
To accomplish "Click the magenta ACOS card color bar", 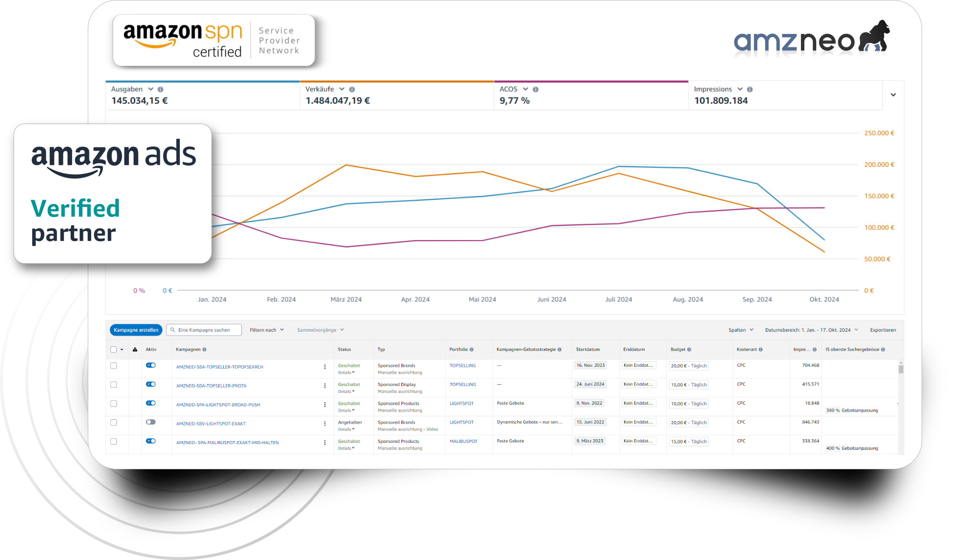I will [x=591, y=81].
